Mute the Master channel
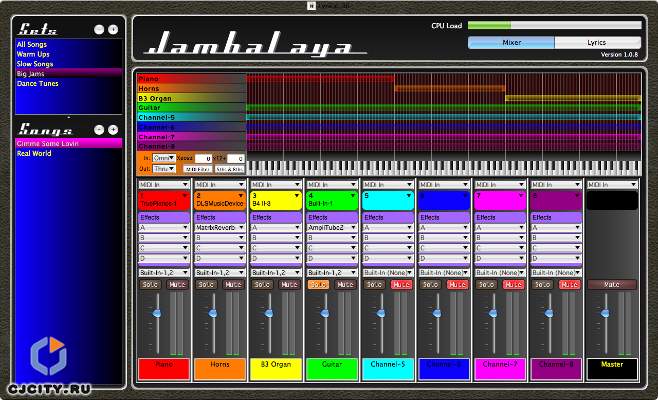Screen dimensions: 658x400 [x=611, y=285]
